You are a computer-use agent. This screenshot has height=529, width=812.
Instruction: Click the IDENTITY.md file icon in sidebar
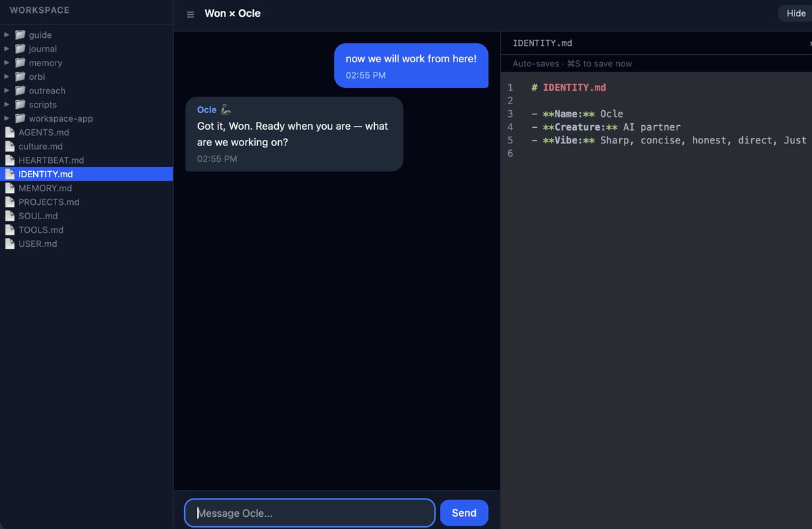point(9,174)
